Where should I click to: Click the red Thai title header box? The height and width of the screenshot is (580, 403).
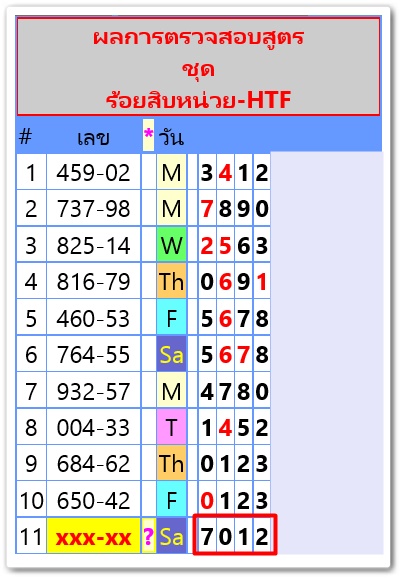tap(198, 67)
